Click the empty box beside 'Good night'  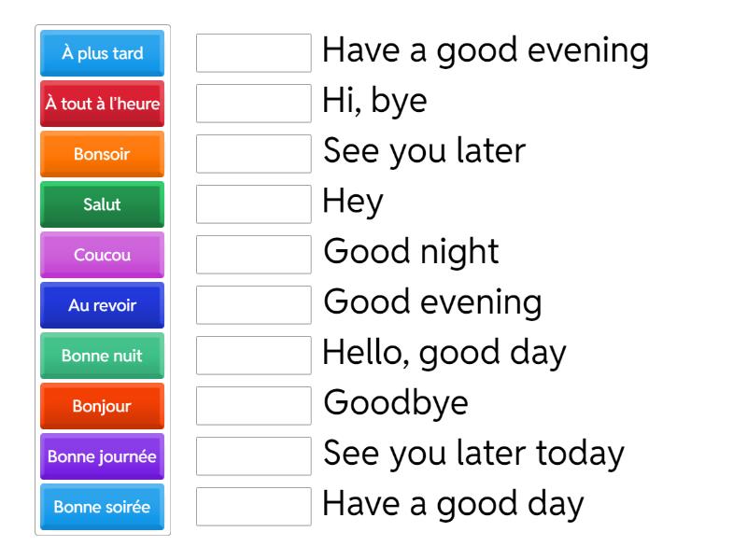(x=254, y=255)
